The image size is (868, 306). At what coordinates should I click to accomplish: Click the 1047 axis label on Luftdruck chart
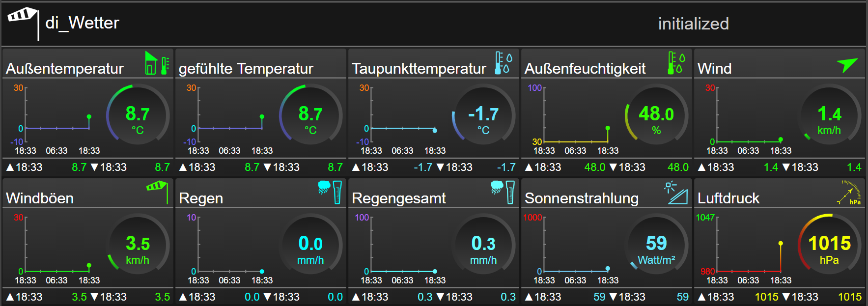tap(705, 217)
